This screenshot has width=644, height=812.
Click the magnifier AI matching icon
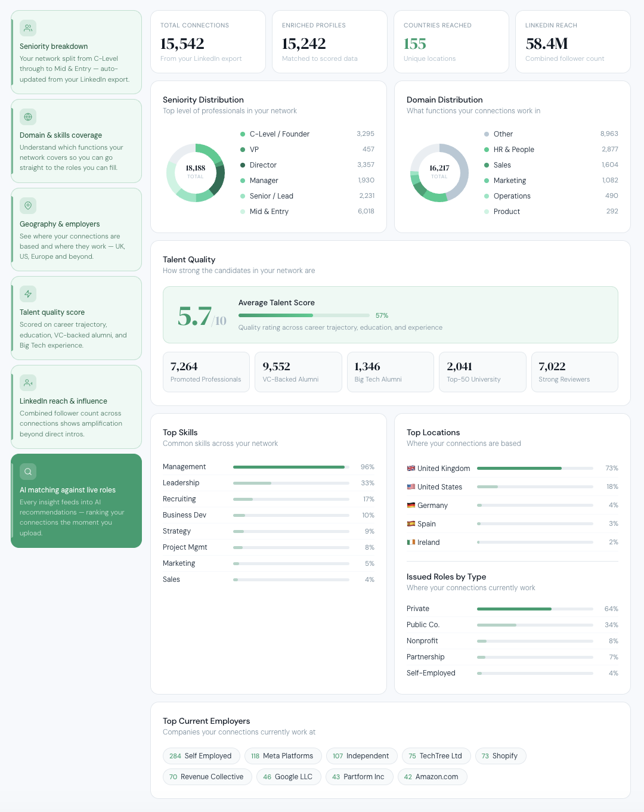click(x=28, y=472)
